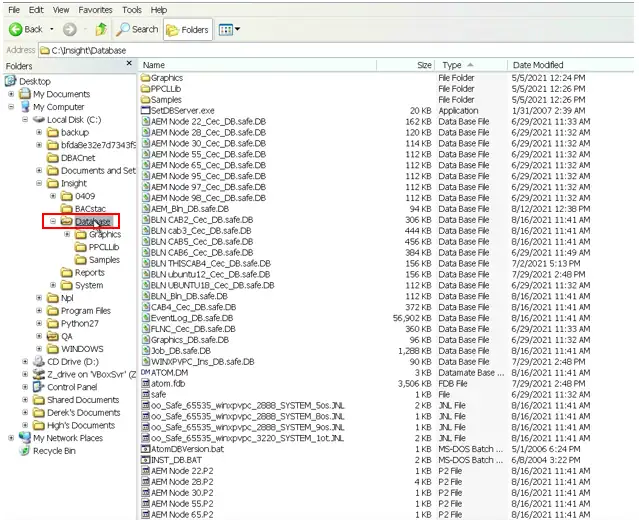Click the Job_DB.safe.DB file icon
This screenshot has width=639, height=520.
(x=145, y=351)
